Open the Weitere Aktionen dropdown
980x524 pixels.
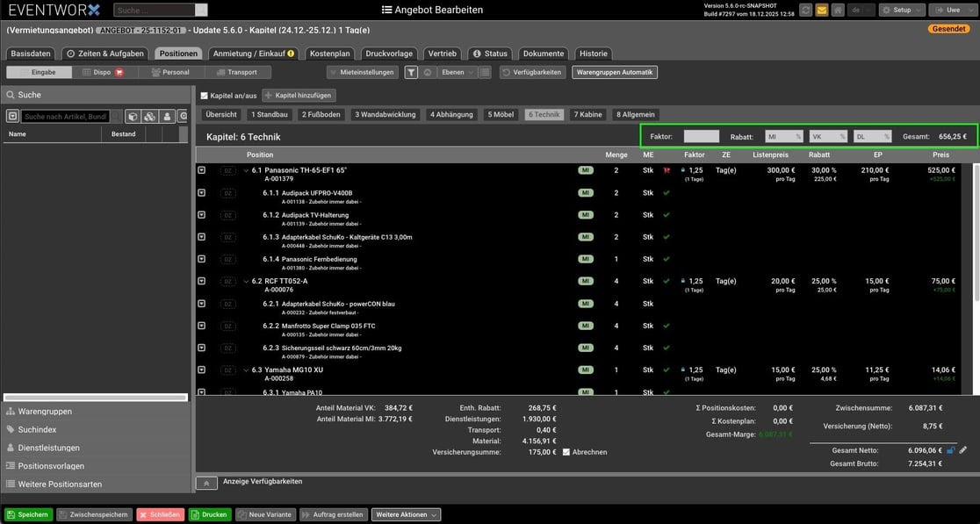click(x=406, y=515)
